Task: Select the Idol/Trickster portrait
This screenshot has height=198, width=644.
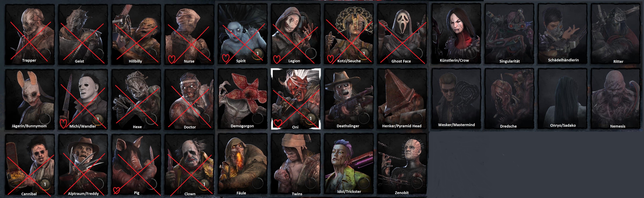Action: (x=349, y=164)
